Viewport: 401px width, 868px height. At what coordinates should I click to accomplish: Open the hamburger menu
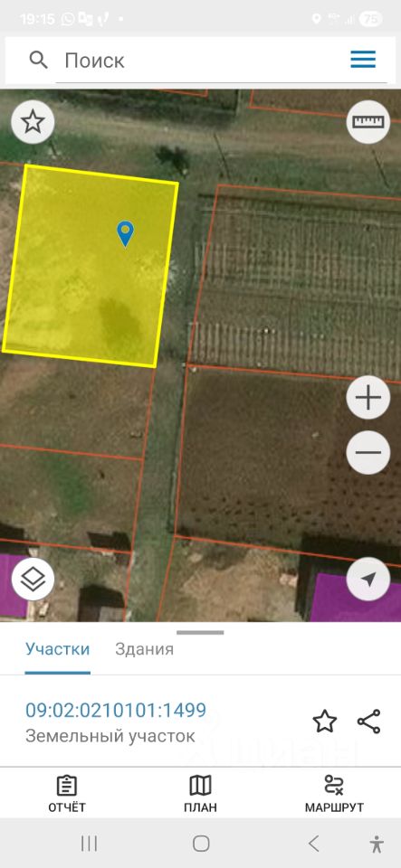click(363, 60)
